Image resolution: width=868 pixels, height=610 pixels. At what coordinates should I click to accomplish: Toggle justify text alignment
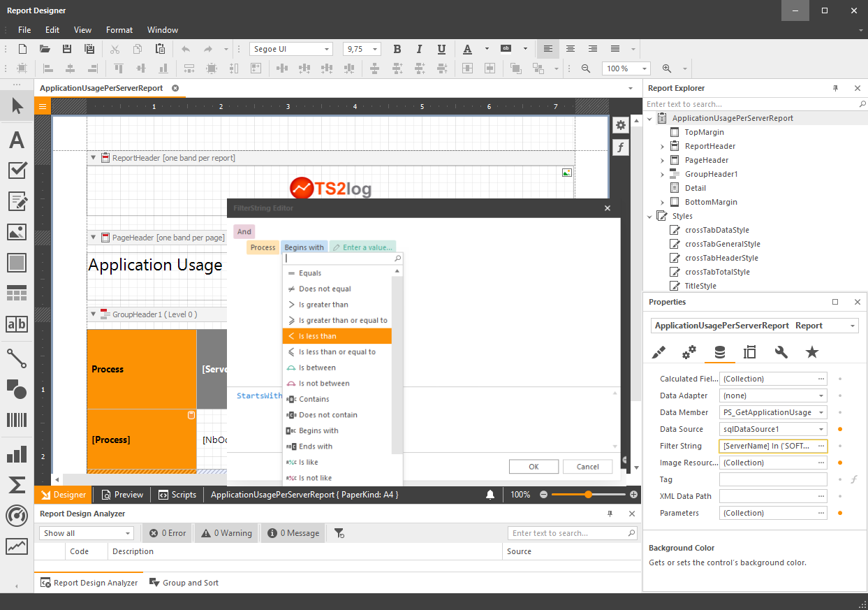(x=615, y=49)
